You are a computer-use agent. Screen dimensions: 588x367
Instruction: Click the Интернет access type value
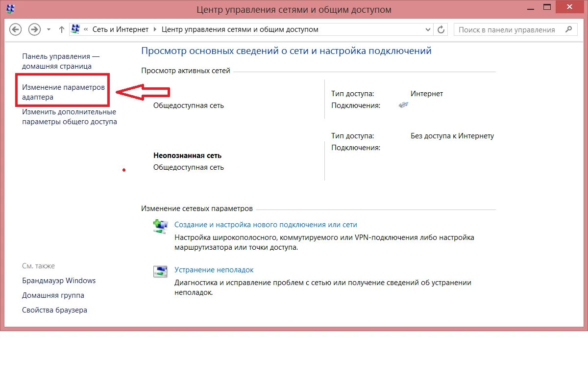tap(427, 94)
